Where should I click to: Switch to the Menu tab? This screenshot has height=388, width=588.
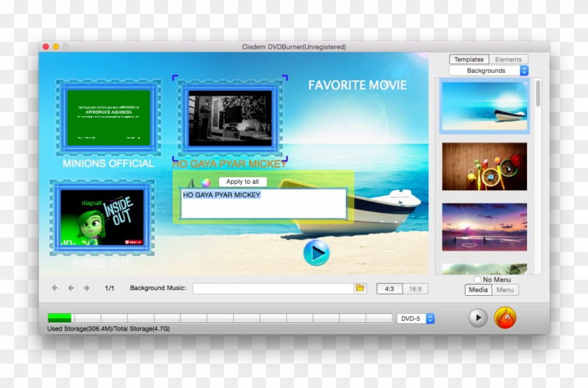pos(505,290)
